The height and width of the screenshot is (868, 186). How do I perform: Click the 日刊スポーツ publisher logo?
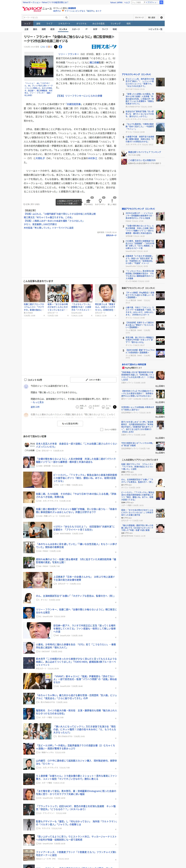104,47
